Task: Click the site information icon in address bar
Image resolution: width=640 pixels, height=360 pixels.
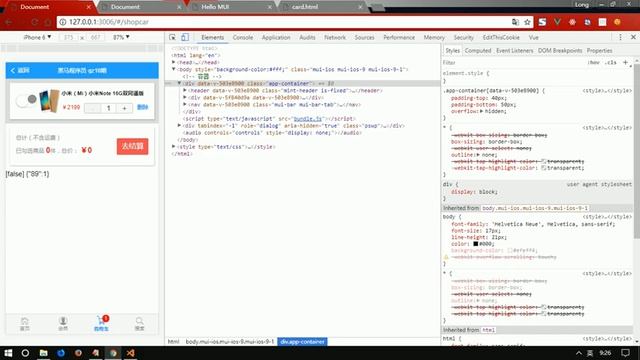Action: [x=63, y=22]
